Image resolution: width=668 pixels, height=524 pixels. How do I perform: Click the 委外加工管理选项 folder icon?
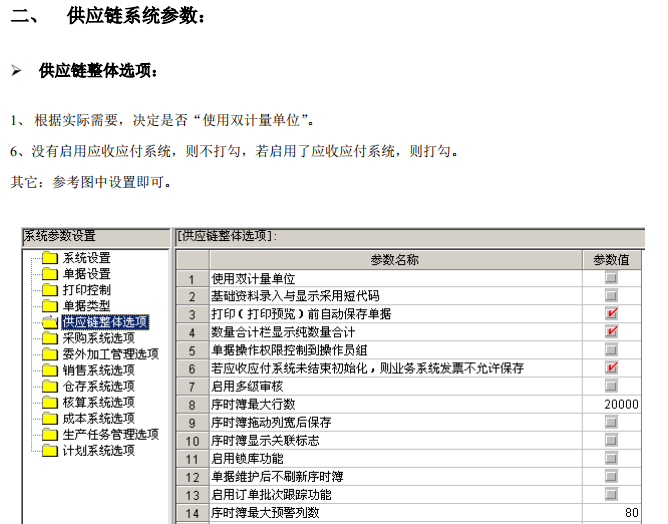point(50,354)
